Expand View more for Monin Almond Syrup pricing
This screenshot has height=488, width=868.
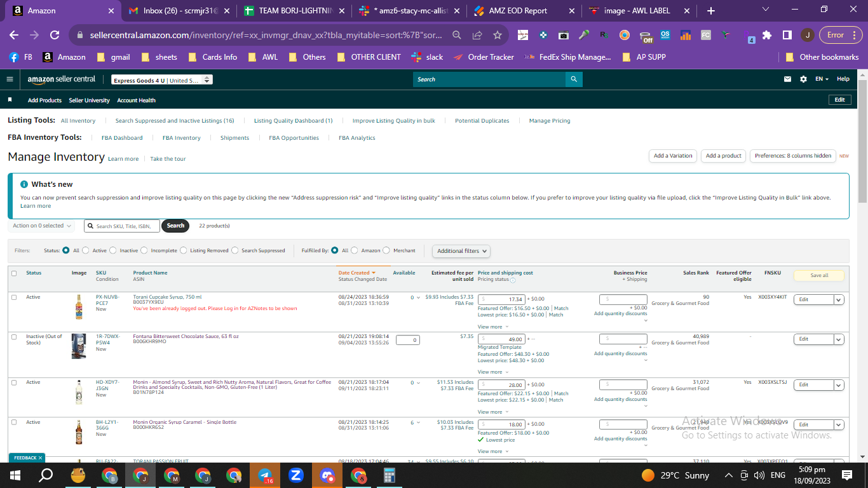click(492, 412)
